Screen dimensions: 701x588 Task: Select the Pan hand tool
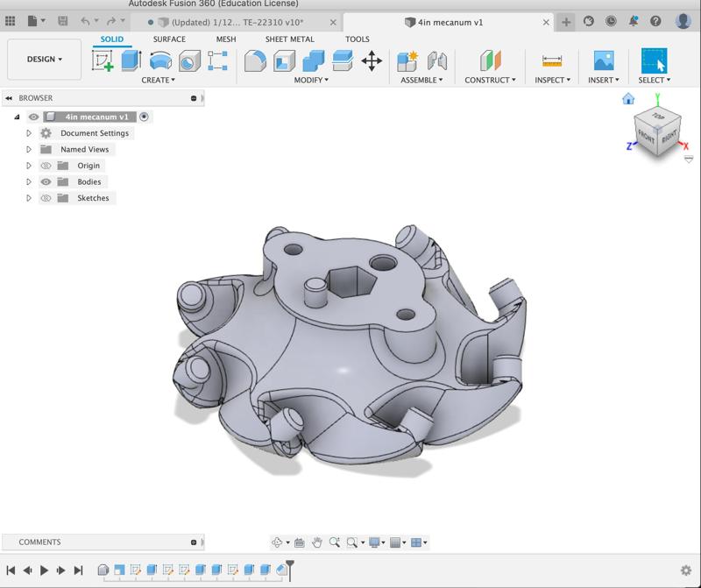pyautogui.click(x=317, y=542)
